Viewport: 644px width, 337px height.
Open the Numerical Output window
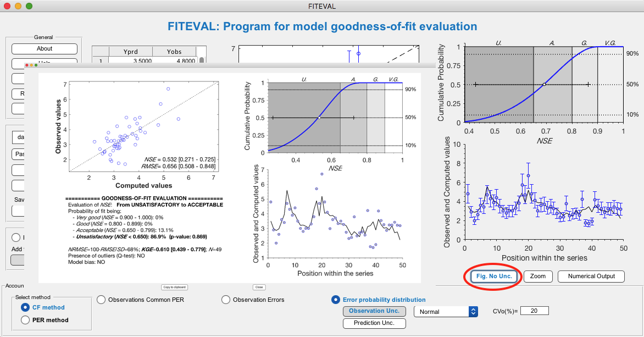[591, 276]
